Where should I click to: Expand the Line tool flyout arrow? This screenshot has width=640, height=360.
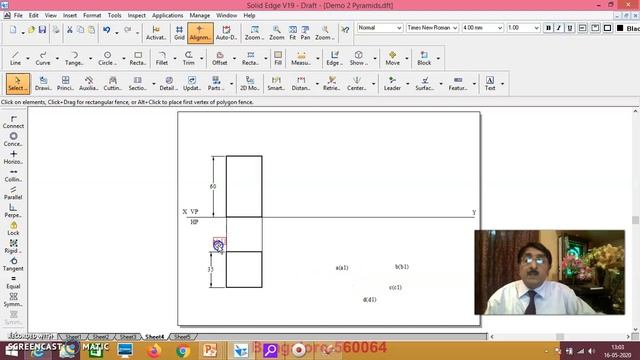[x=28, y=58]
